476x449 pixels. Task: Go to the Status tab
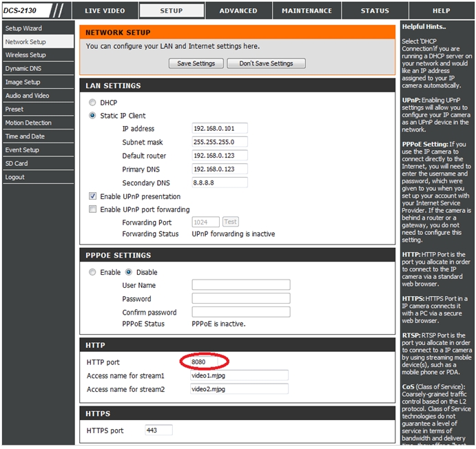click(375, 11)
